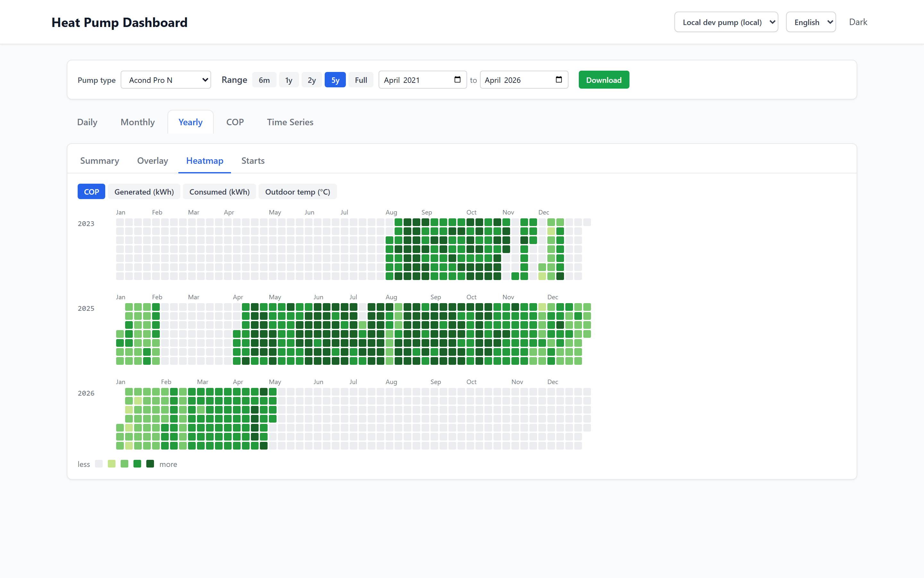This screenshot has height=578, width=924.
Task: Click the 2025 year label
Action: (86, 309)
